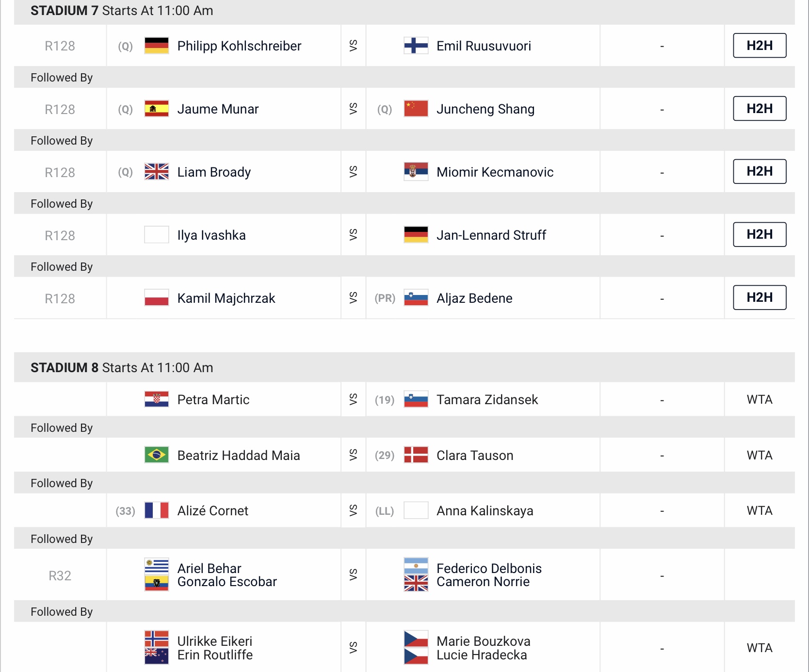Select the Stadium 8 section header
The image size is (809, 672).
pos(404,367)
